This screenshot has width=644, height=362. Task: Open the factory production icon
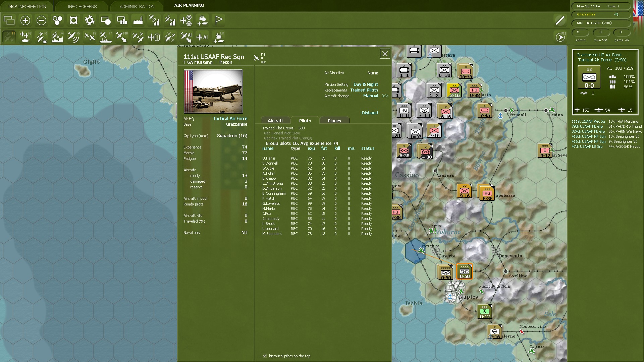[138, 20]
